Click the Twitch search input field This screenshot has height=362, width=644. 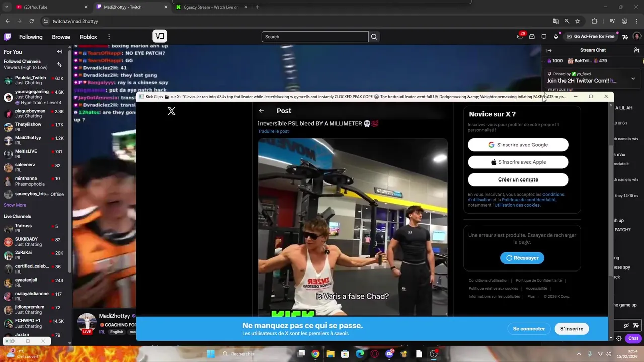tap(315, 37)
